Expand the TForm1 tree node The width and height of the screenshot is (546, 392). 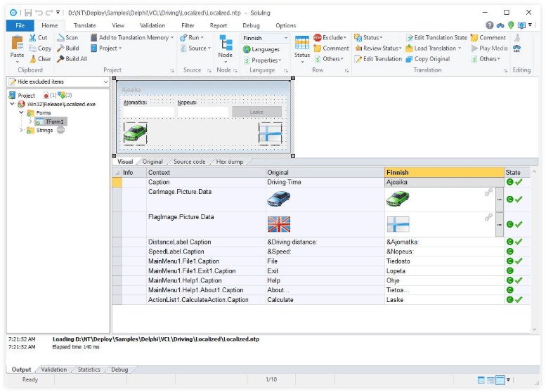tap(30, 122)
